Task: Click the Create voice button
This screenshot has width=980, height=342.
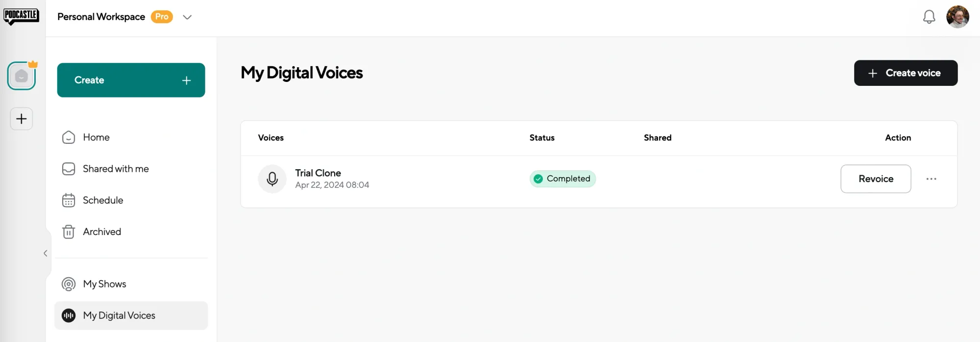Action: [x=906, y=73]
